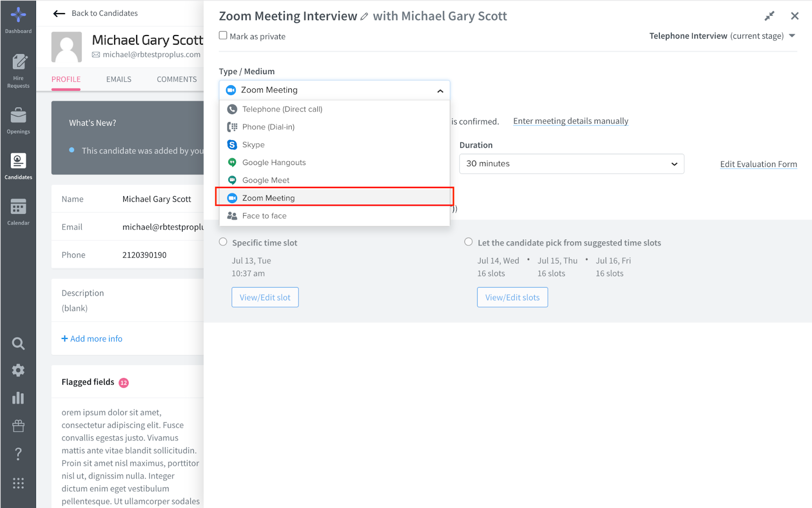Choose Google Meet option

pos(334,180)
